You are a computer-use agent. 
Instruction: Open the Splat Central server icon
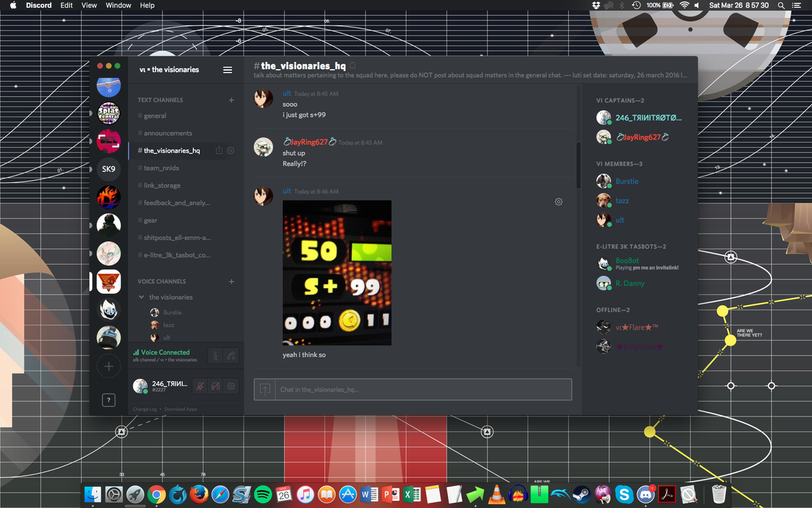109,114
